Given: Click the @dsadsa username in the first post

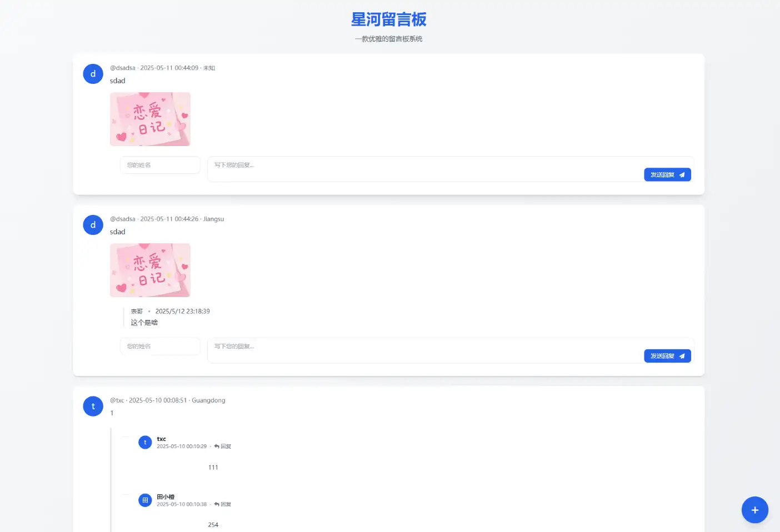Looking at the screenshot, I should (x=123, y=68).
